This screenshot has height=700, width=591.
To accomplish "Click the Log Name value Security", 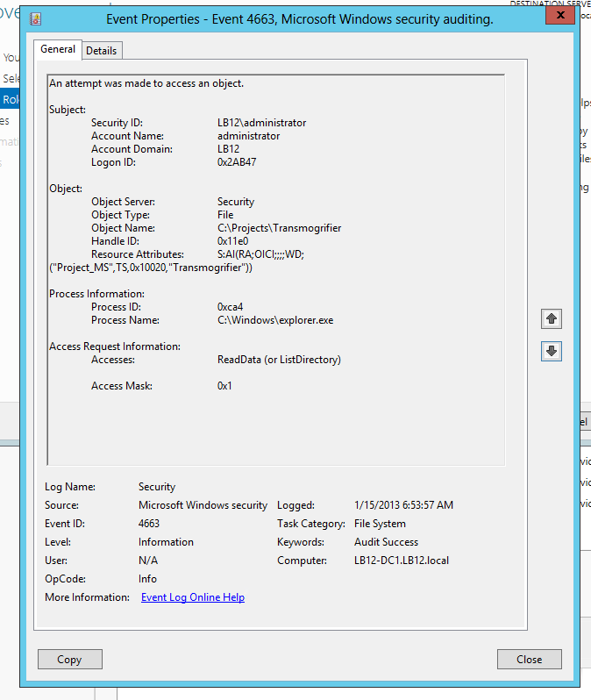I will point(157,487).
